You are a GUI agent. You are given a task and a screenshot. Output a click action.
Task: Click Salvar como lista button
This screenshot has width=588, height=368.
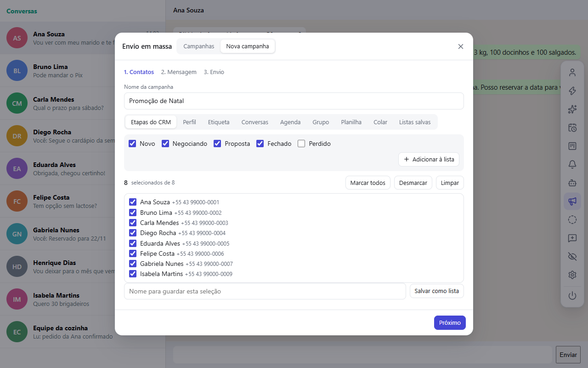(x=437, y=291)
